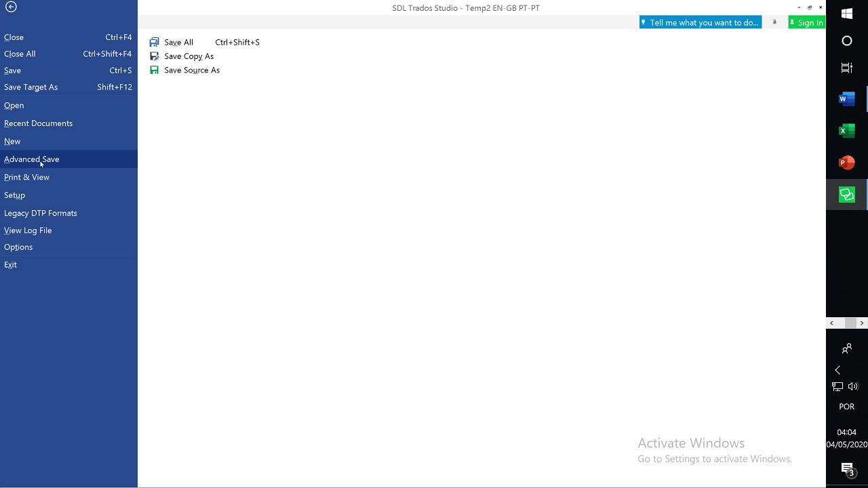
Task: Click the network status icon
Action: click(x=837, y=386)
